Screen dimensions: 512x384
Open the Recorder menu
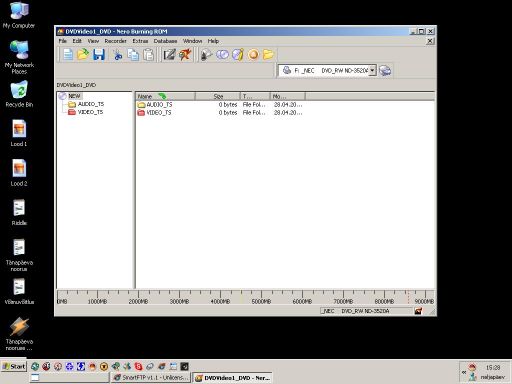115,41
